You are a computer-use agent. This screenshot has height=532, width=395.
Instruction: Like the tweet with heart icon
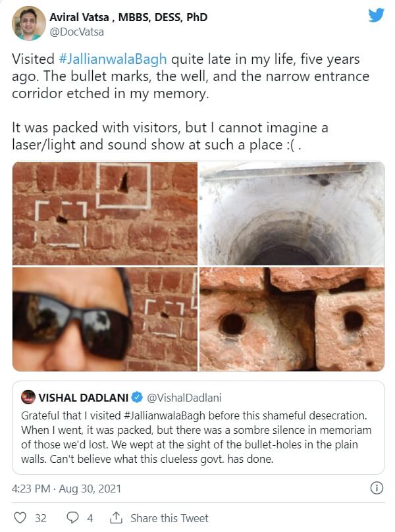(20, 518)
